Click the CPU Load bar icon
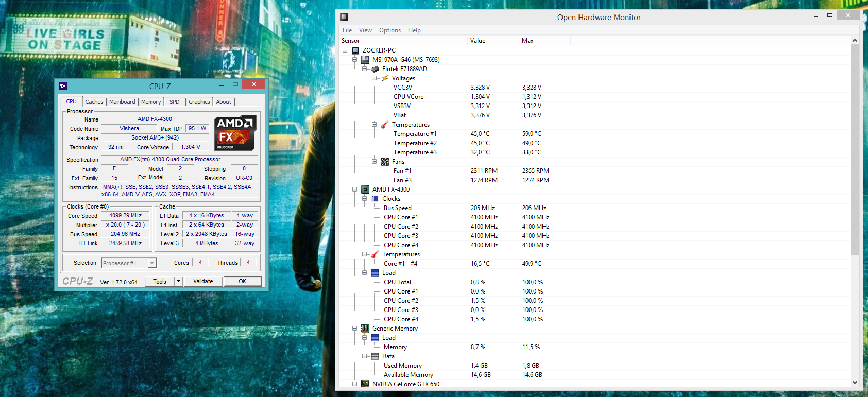This screenshot has width=868, height=397. tap(375, 273)
